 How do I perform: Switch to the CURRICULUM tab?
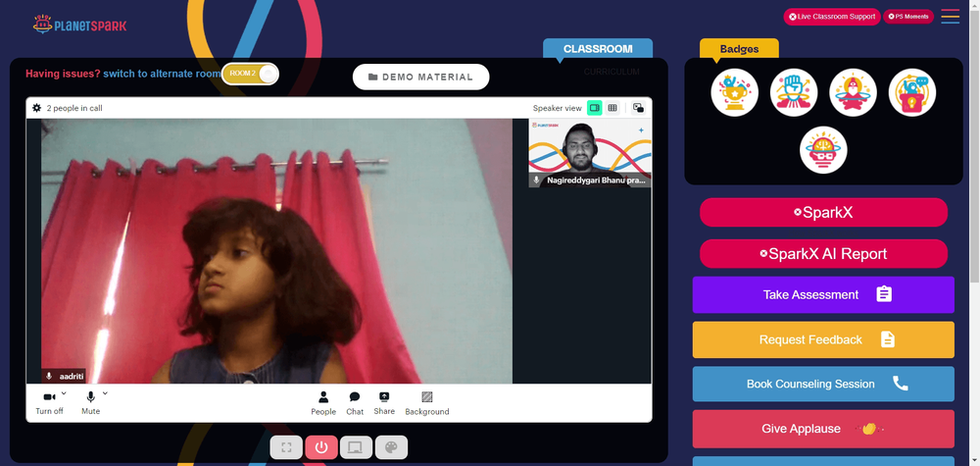click(612, 72)
